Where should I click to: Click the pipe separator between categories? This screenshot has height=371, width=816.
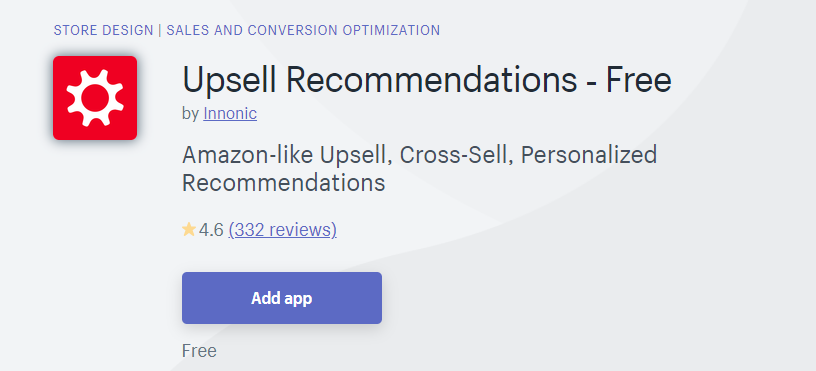[160, 30]
